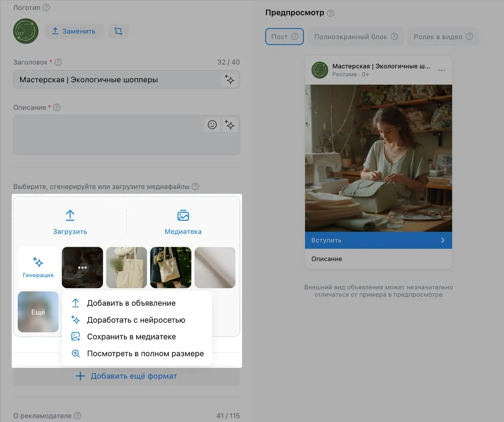Open the help icon next to Логотип
The height and width of the screenshot is (422, 504).
click(46, 7)
